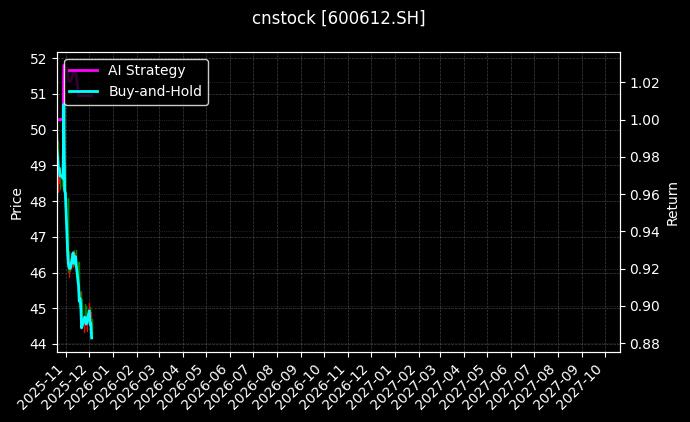Click the 1.02 return tick label
The height and width of the screenshot is (422, 690).
pos(643,82)
